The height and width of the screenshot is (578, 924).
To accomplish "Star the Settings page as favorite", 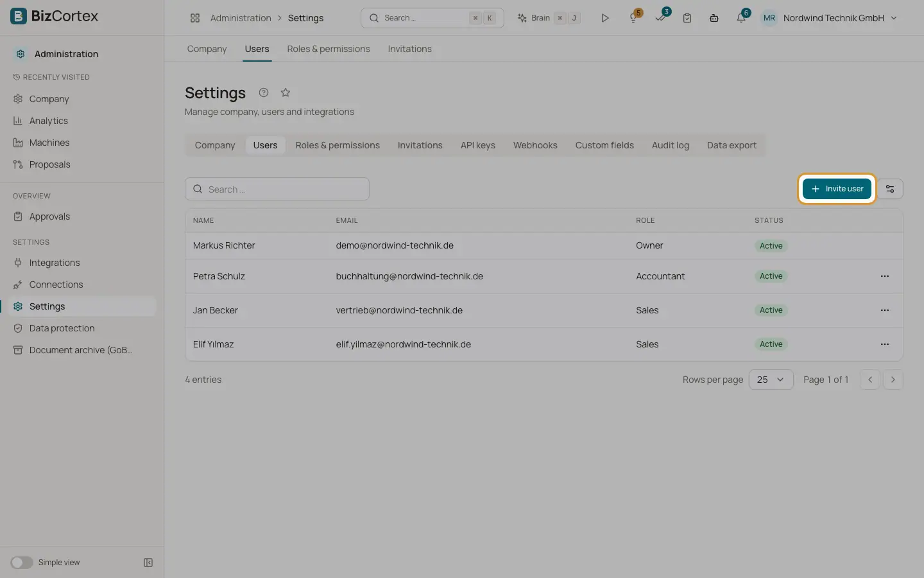I will coord(286,92).
